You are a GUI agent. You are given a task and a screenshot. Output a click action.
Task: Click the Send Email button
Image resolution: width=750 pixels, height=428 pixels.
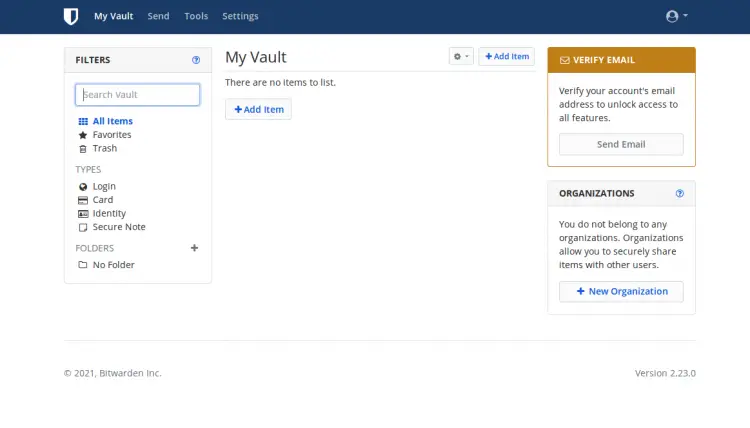(621, 144)
